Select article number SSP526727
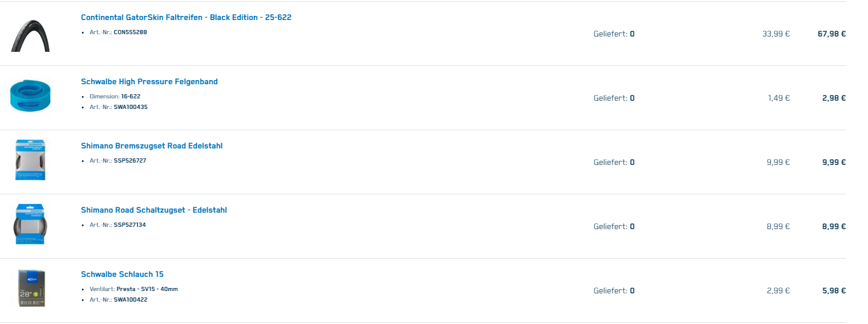 130,161
